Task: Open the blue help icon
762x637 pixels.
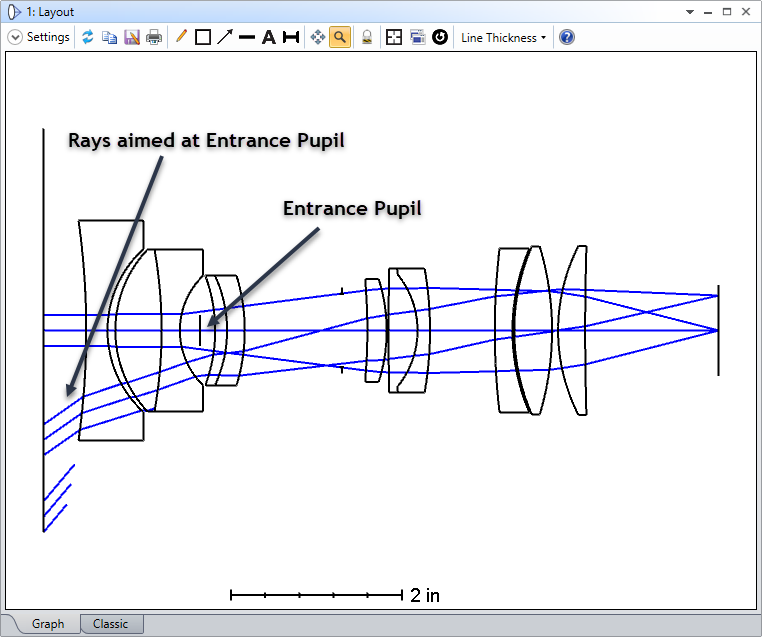Action: point(567,37)
